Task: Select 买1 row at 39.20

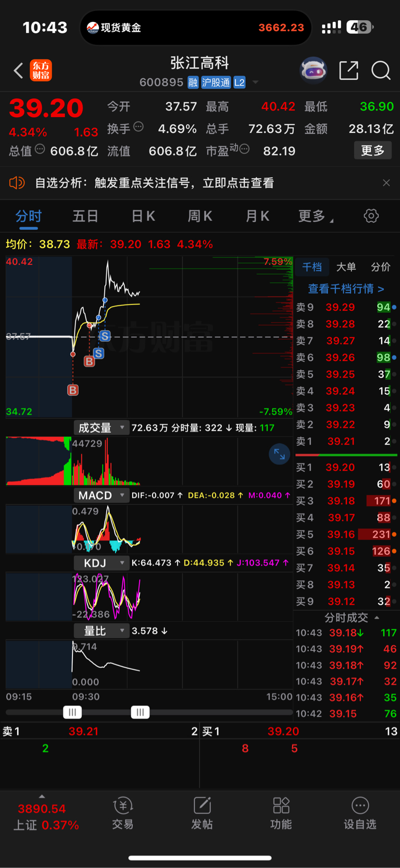Action: (x=346, y=468)
